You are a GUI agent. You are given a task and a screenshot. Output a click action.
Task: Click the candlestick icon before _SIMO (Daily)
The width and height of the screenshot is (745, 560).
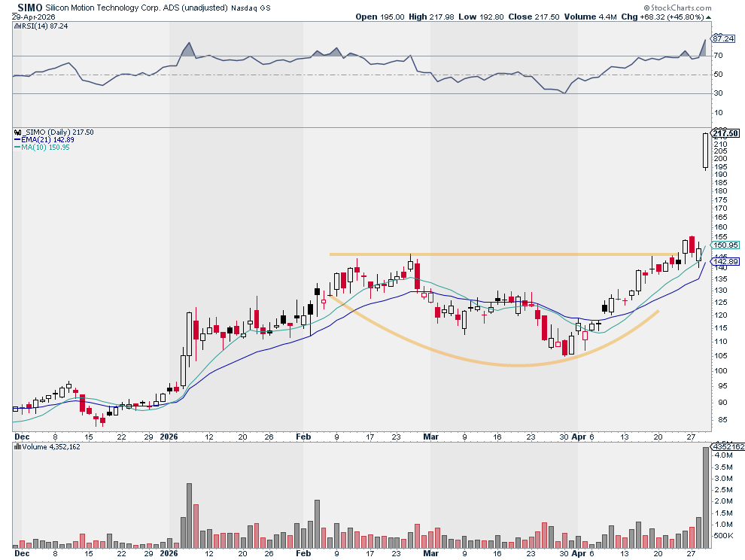click(x=19, y=132)
